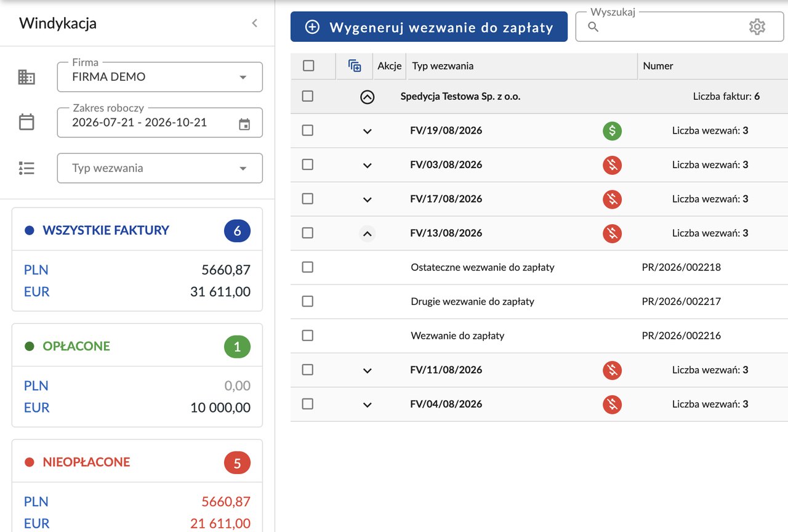The width and height of the screenshot is (788, 532).
Task: Filter by NIEOPŁACONE card
Action: pos(137,486)
